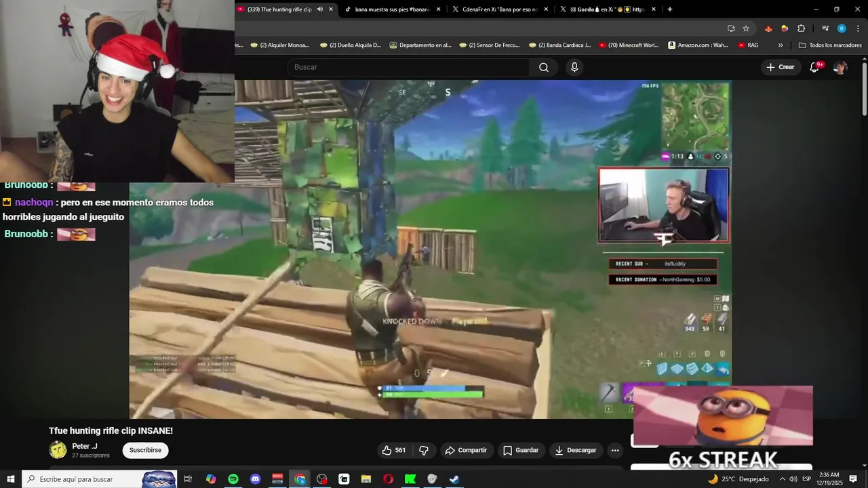Open Spotify from the taskbar
The width and height of the screenshot is (868, 488).
[x=233, y=479]
